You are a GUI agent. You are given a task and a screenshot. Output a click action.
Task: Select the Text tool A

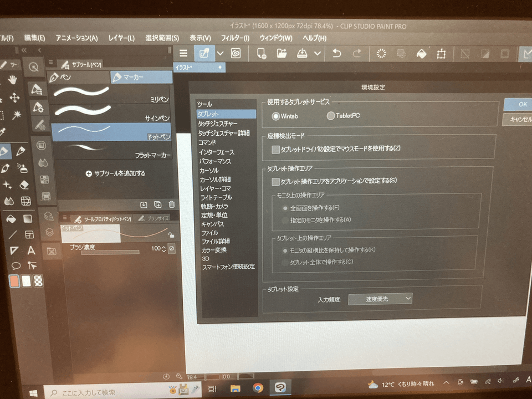click(x=31, y=250)
